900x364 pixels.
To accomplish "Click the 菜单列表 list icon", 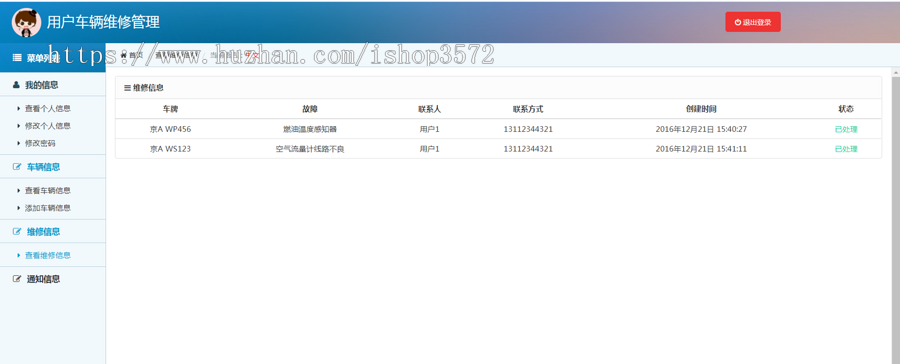I will (x=17, y=58).
